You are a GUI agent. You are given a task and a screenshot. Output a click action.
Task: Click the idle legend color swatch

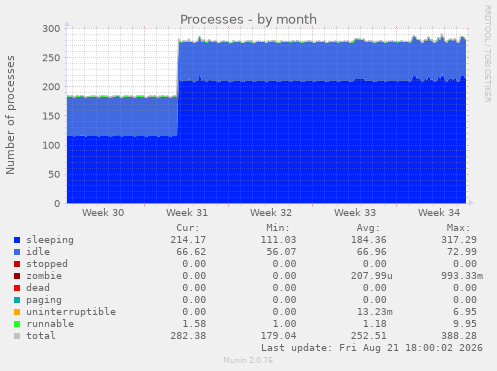(17, 252)
